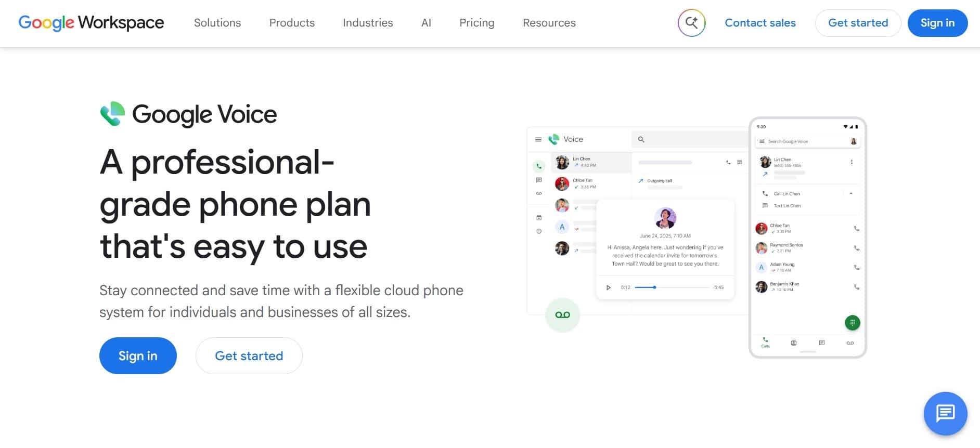The height and width of the screenshot is (448, 980).
Task: Open the AI search sparkle icon
Action: pyautogui.click(x=691, y=23)
